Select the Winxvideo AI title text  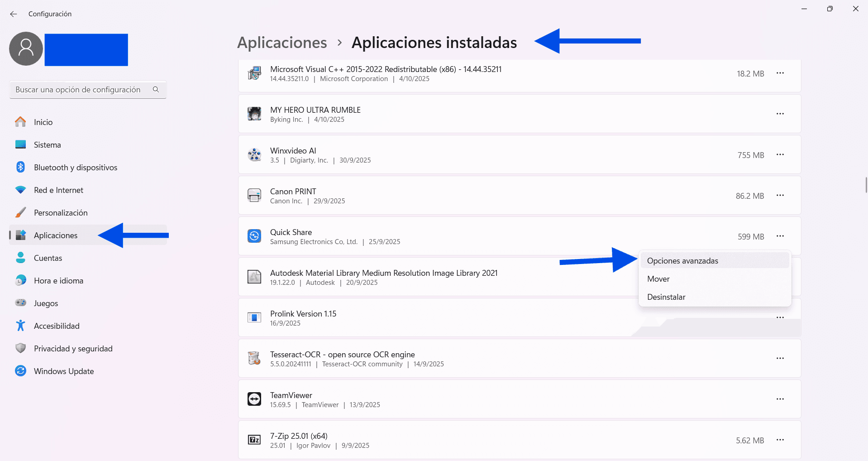coord(293,151)
